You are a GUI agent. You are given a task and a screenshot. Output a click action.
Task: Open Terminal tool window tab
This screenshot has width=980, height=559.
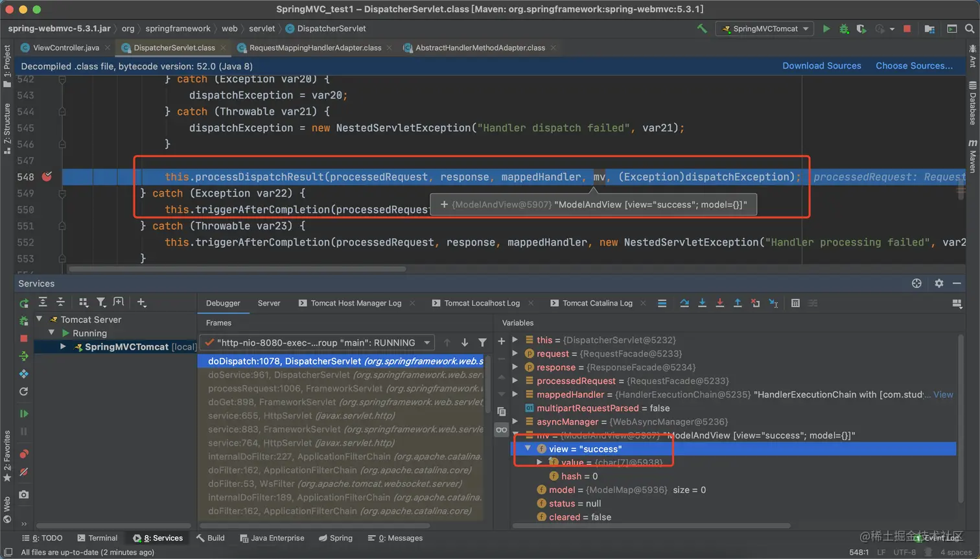(x=97, y=538)
